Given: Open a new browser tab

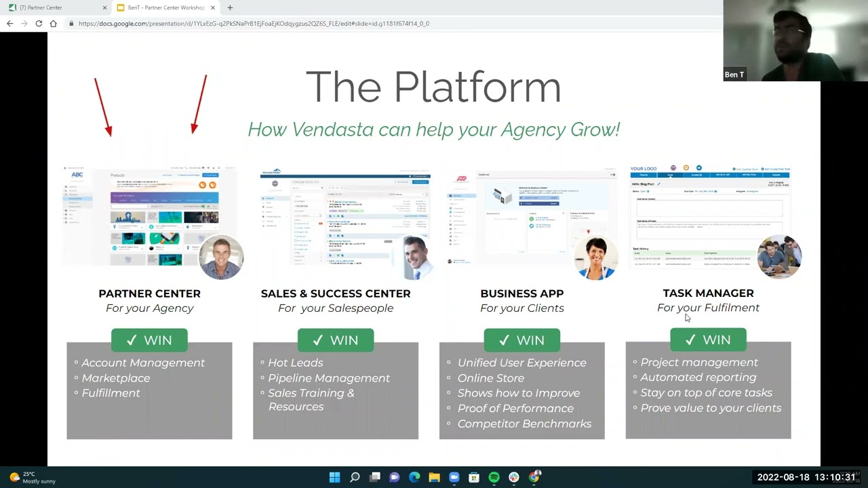Looking at the screenshot, I should click(x=230, y=7).
